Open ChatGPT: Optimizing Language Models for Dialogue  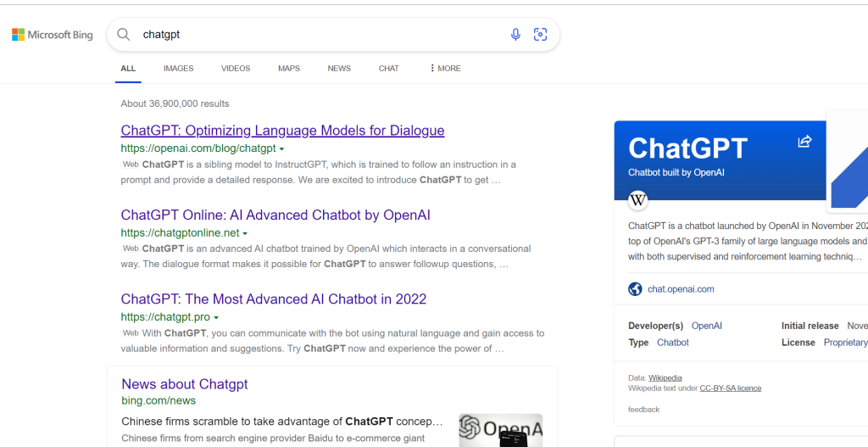282,131
